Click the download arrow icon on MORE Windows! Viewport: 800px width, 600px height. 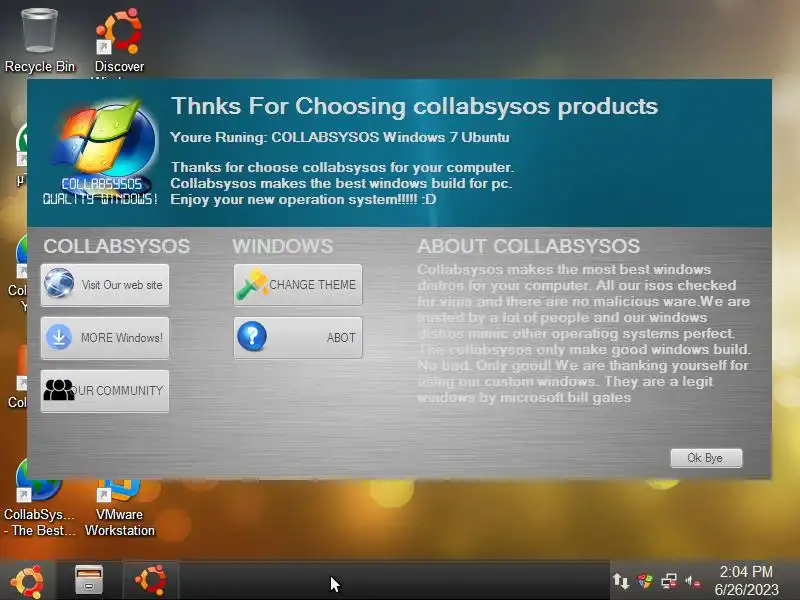pyautogui.click(x=59, y=337)
